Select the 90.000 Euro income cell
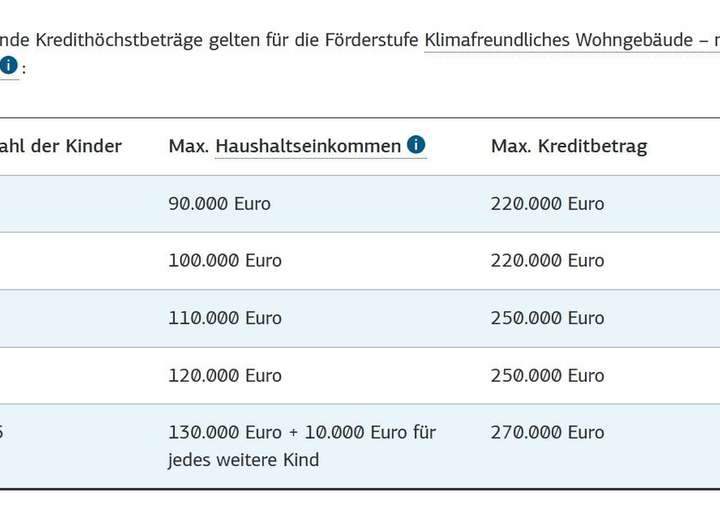 tap(219, 204)
